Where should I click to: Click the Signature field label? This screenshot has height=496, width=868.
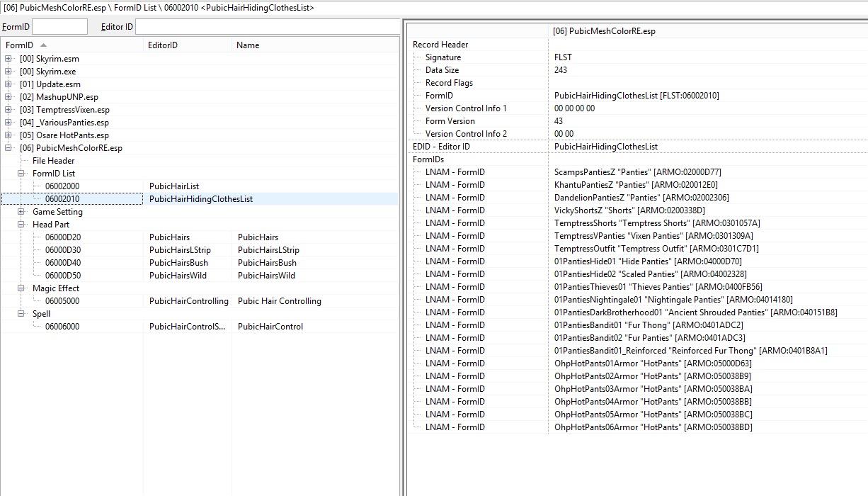coord(443,57)
